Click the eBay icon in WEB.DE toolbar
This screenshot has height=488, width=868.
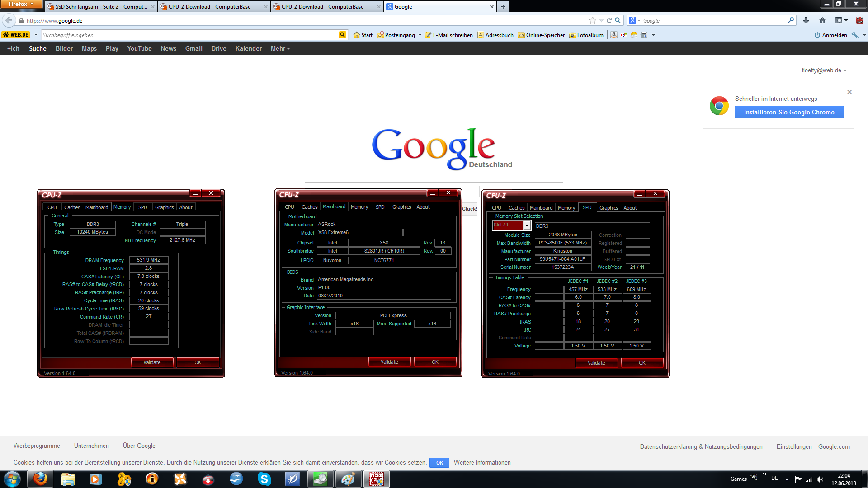624,35
